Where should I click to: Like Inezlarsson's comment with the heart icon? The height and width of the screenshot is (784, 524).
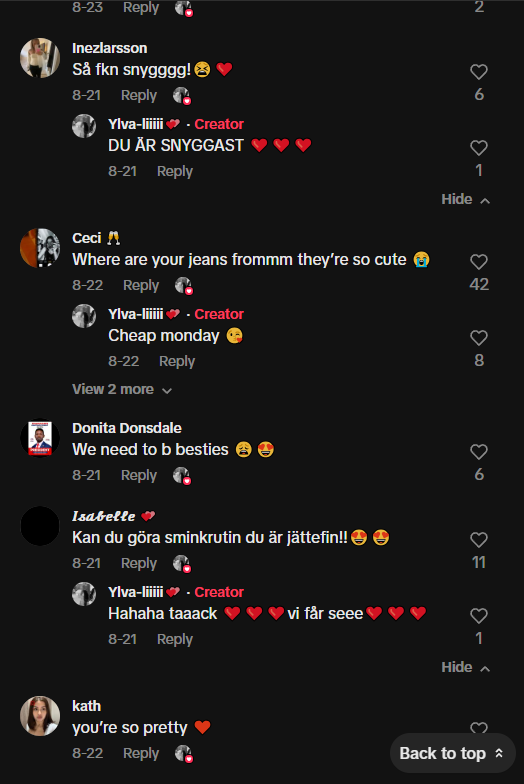coord(478,72)
